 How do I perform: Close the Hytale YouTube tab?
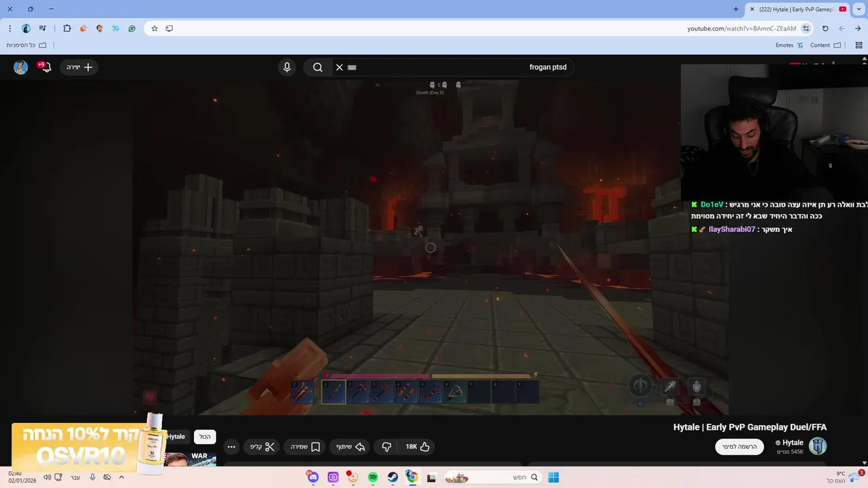point(752,9)
